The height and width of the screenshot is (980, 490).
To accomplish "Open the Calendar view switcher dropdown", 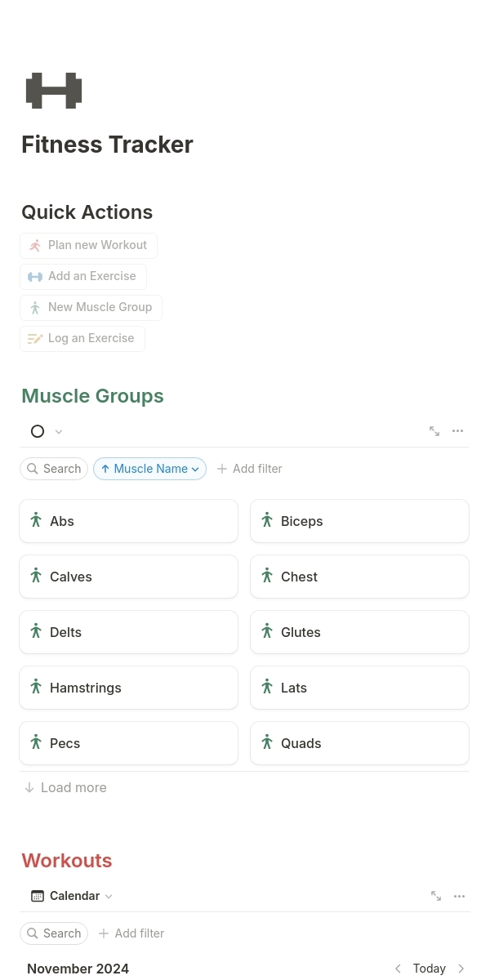I will [x=109, y=895].
